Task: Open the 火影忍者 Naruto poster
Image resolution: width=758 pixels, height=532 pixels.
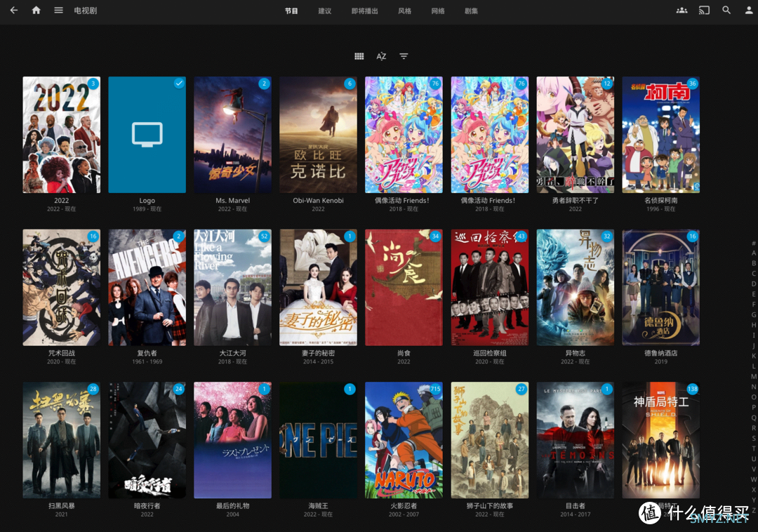Action: tap(404, 440)
